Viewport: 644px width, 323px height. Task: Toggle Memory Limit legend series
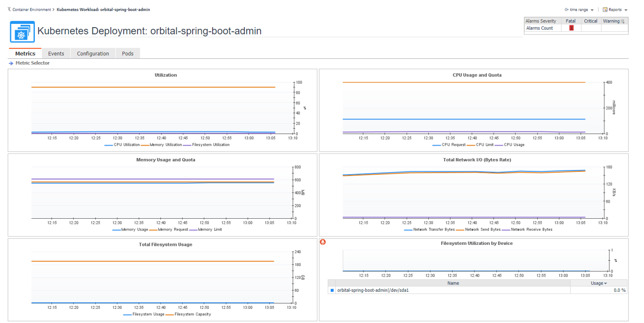pos(206,230)
